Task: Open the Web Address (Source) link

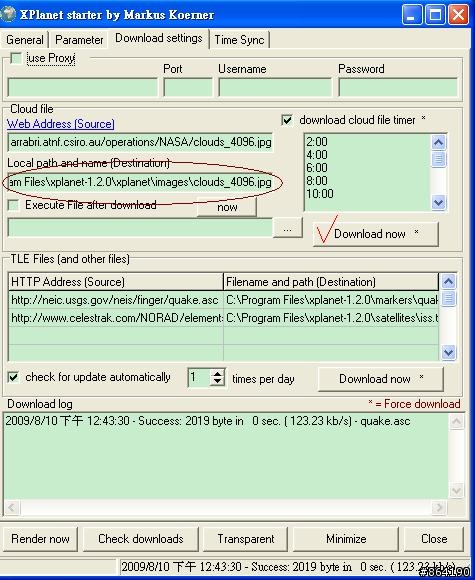Action: [x=61, y=124]
